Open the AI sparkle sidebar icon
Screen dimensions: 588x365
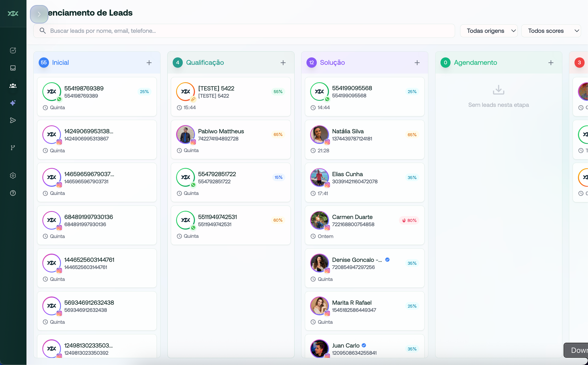point(13,103)
